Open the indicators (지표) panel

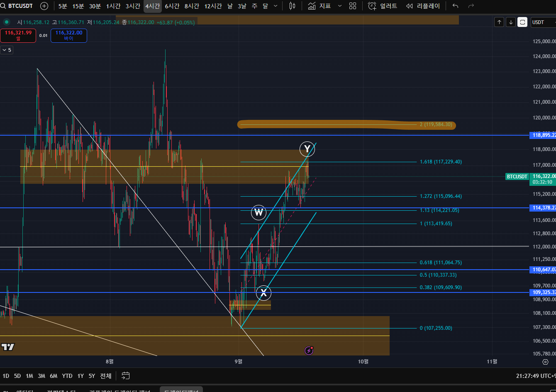tap(319, 6)
